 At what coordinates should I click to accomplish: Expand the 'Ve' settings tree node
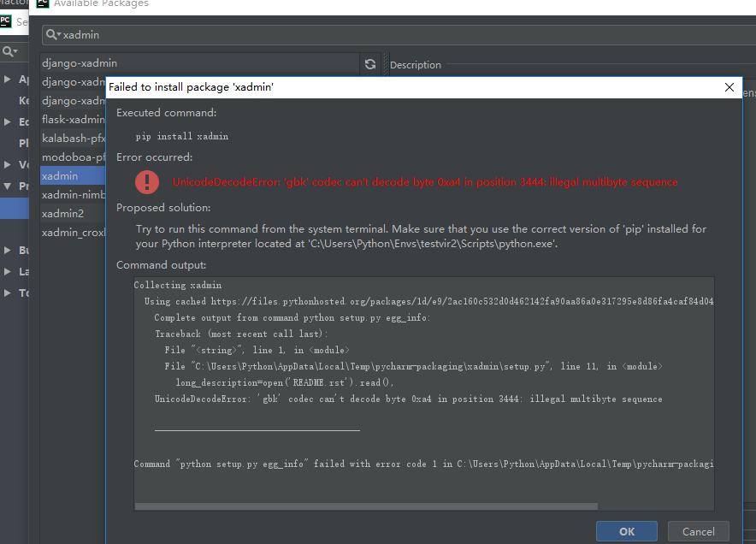[x=7, y=164]
